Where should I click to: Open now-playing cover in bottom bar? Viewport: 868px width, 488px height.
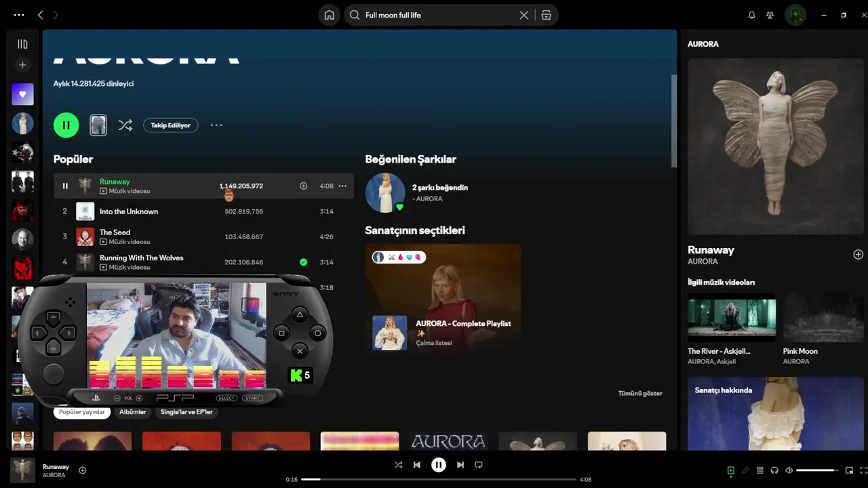pos(22,470)
